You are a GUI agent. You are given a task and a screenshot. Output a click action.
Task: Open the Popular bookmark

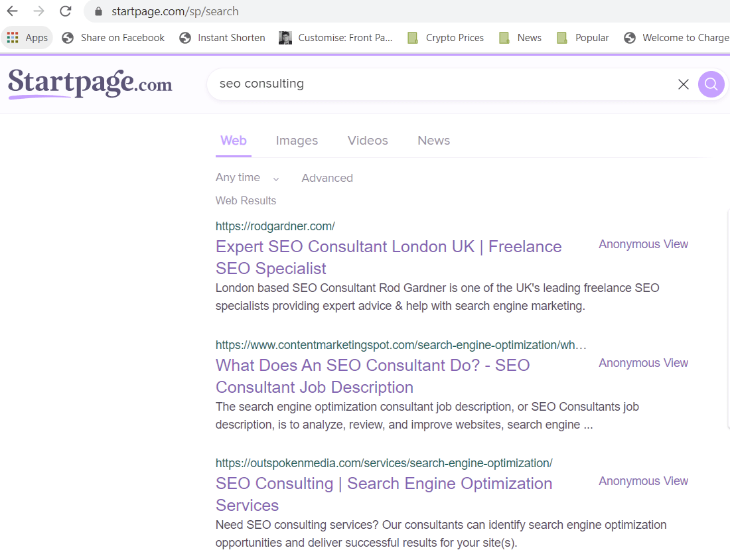583,38
